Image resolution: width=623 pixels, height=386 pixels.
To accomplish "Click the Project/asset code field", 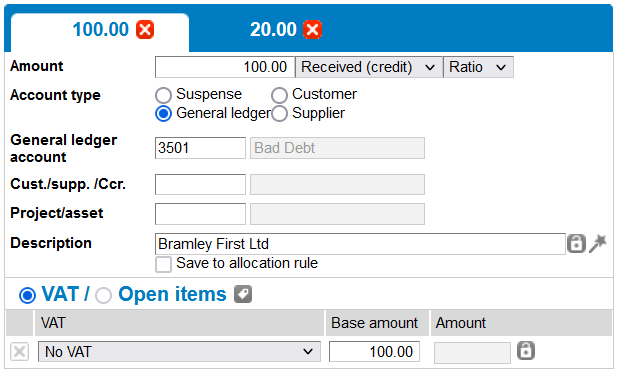I will tap(200, 214).
